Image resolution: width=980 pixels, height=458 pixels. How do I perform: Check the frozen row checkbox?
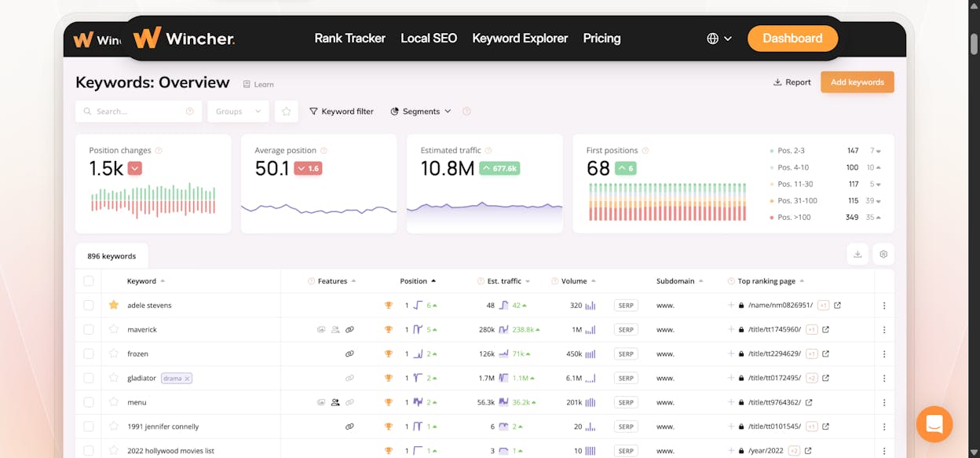(x=89, y=354)
